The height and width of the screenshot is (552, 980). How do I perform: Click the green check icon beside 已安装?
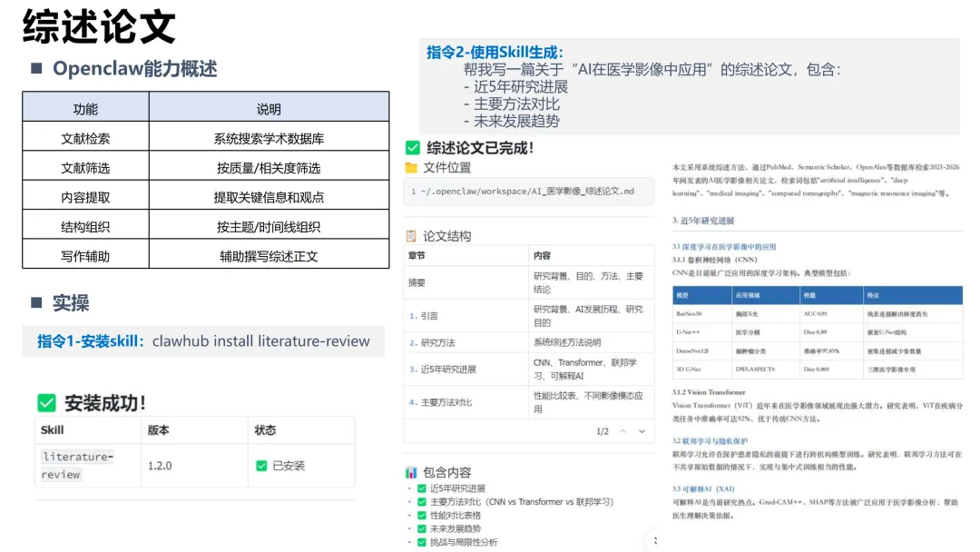(262, 466)
